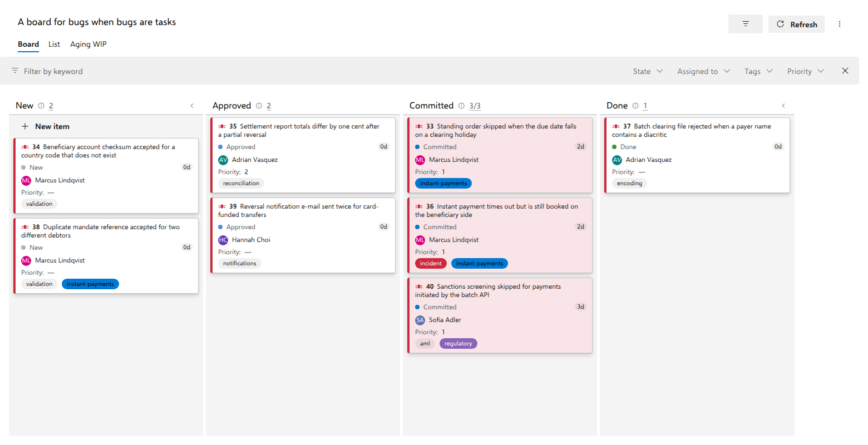Click Hannah Choi's avatar on item 39

tap(223, 240)
